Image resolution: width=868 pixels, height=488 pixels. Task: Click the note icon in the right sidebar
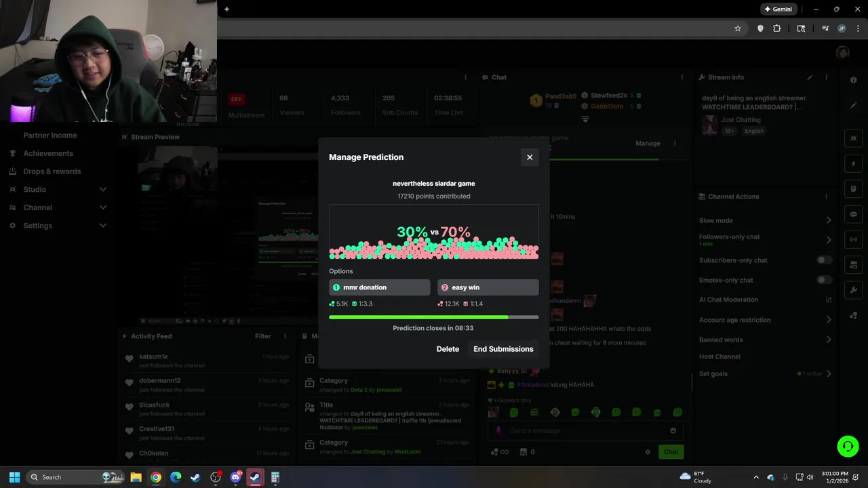(x=853, y=189)
